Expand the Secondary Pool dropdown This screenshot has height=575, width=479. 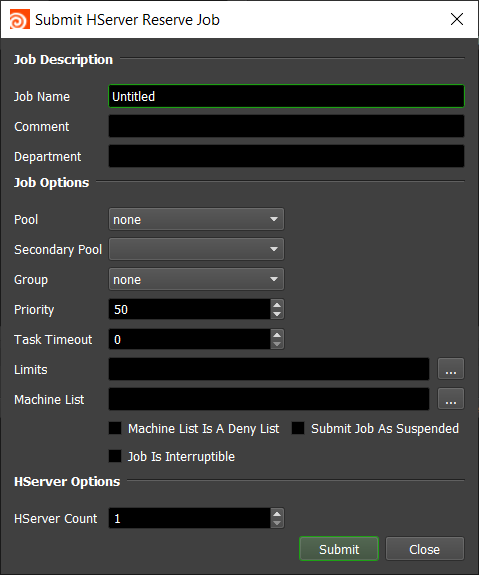coord(196,249)
